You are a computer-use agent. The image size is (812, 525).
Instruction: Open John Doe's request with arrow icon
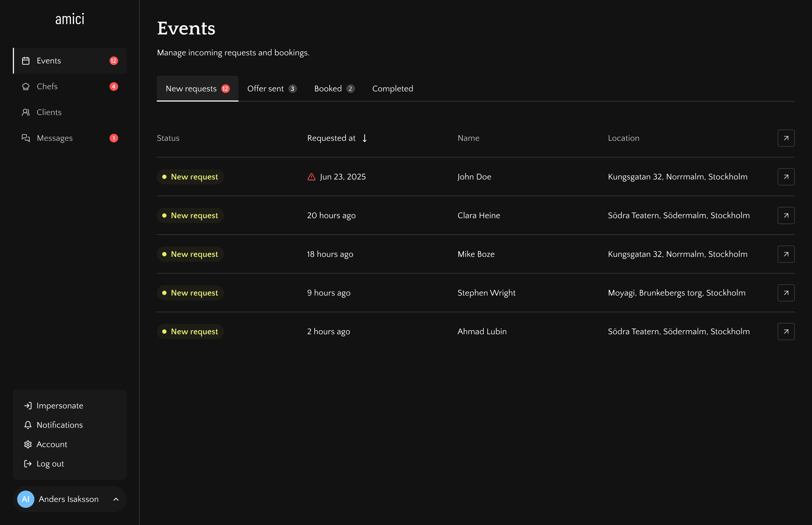click(x=786, y=177)
